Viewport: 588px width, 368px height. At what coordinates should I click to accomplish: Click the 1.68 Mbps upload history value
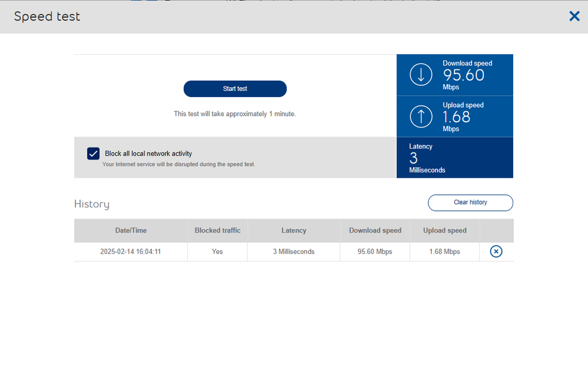(445, 251)
